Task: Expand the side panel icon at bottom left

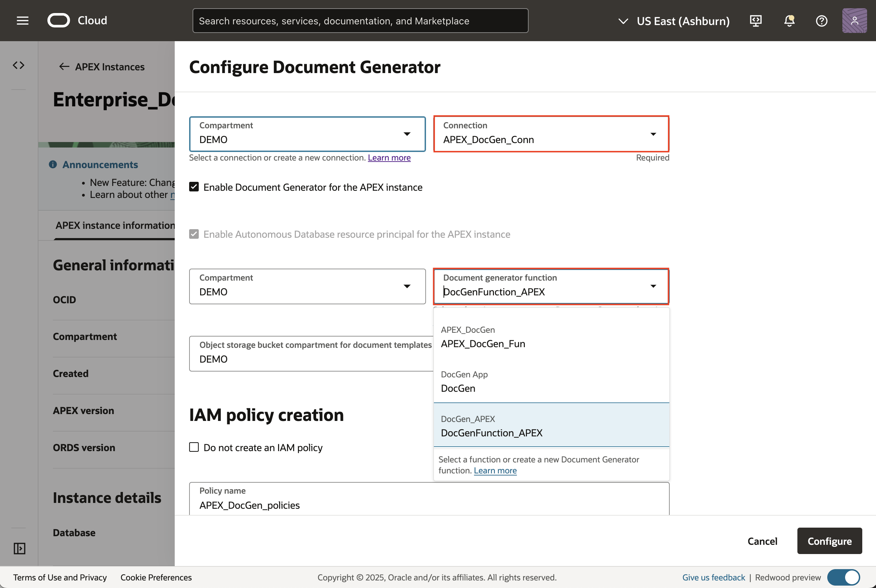Action: (19, 548)
